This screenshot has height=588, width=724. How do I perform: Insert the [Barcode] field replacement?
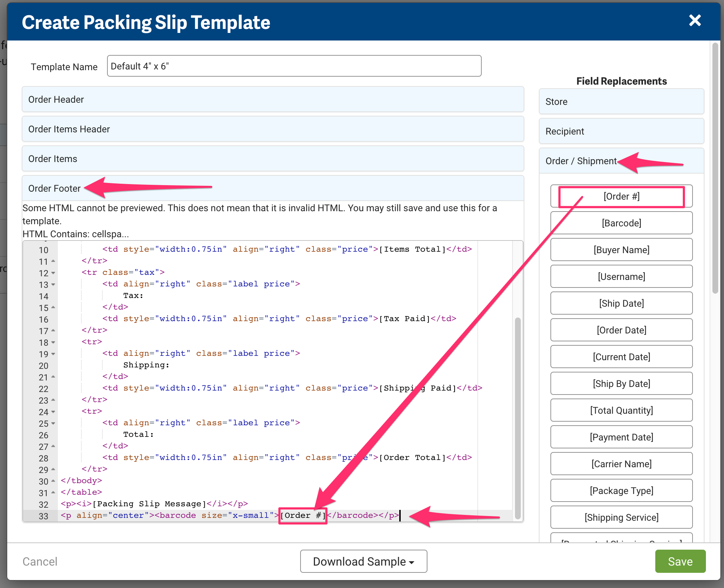tap(621, 223)
